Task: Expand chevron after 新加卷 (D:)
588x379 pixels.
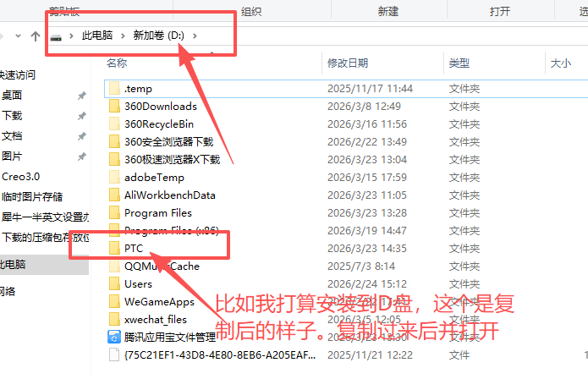Action: (195, 36)
